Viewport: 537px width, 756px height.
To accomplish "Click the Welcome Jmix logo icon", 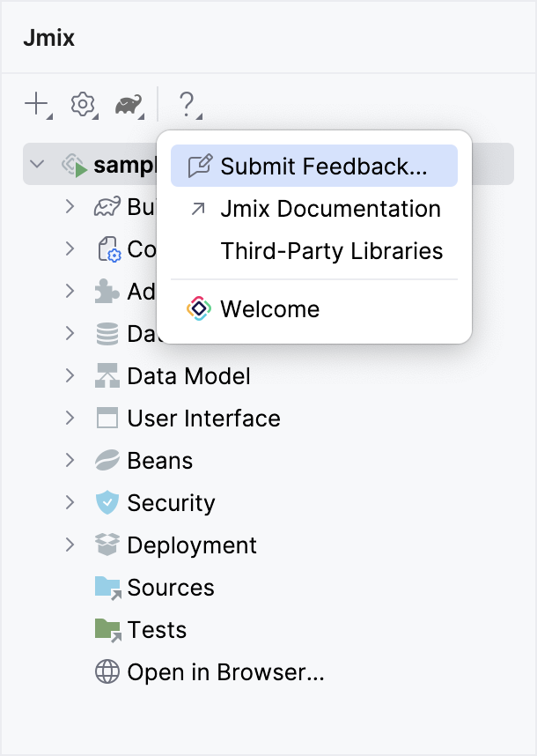I will click(199, 309).
